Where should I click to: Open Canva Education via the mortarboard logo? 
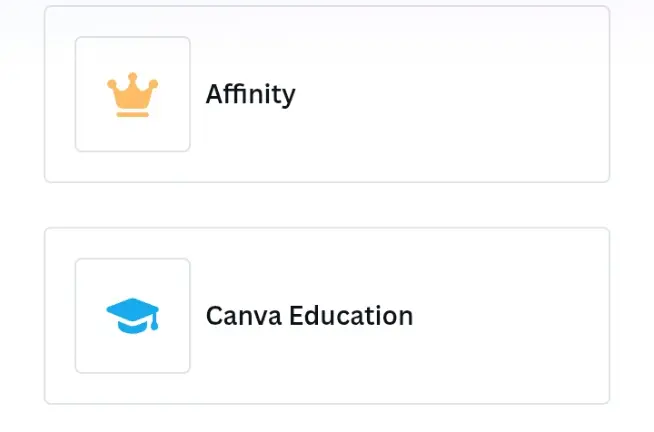coord(133,316)
